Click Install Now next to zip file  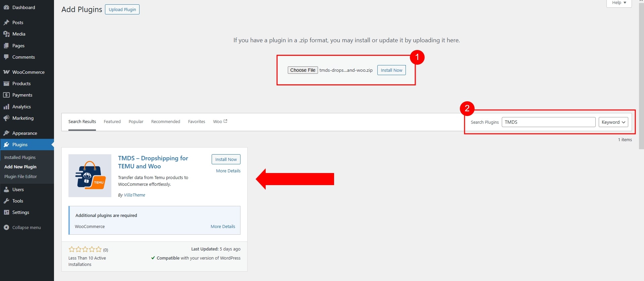pyautogui.click(x=391, y=70)
